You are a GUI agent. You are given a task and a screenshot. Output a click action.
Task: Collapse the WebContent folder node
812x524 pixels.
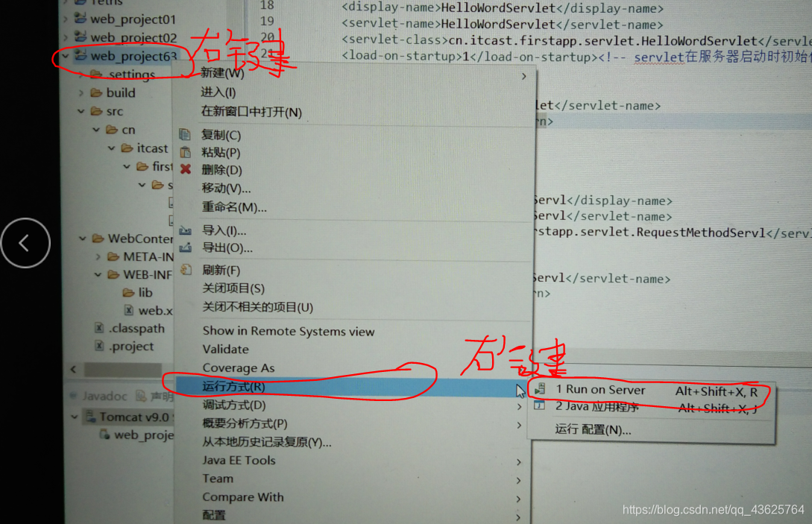click(82, 239)
